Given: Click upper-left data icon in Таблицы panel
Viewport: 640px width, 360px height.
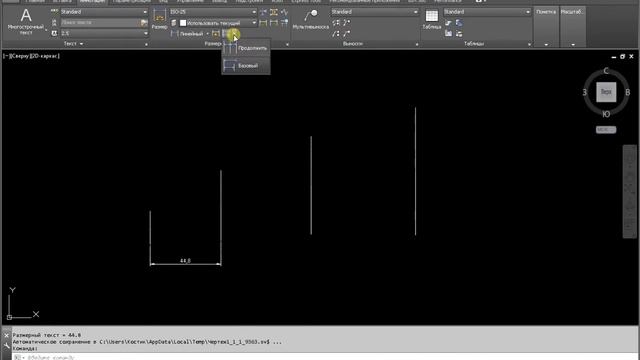Looking at the screenshot, I should tap(449, 23).
